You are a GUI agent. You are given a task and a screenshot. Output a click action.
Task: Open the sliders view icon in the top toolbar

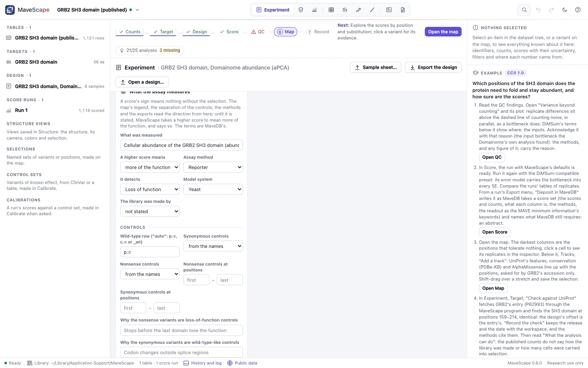point(345,10)
